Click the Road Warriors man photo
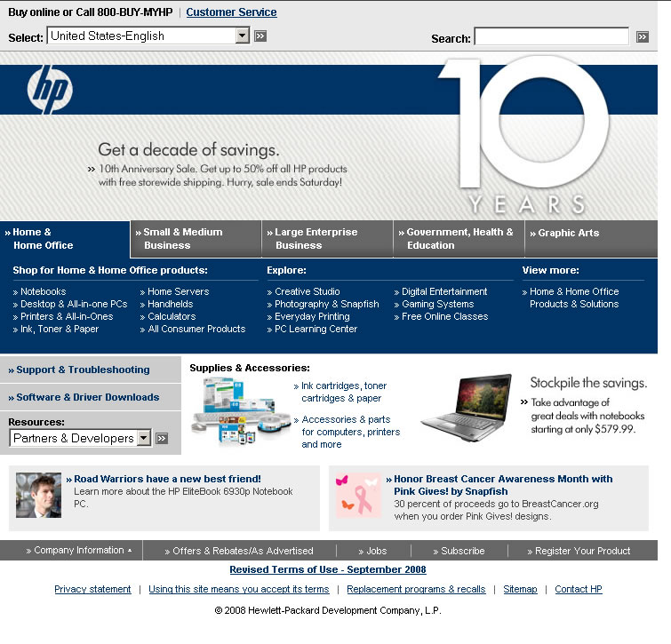The image size is (671, 644). point(38,495)
